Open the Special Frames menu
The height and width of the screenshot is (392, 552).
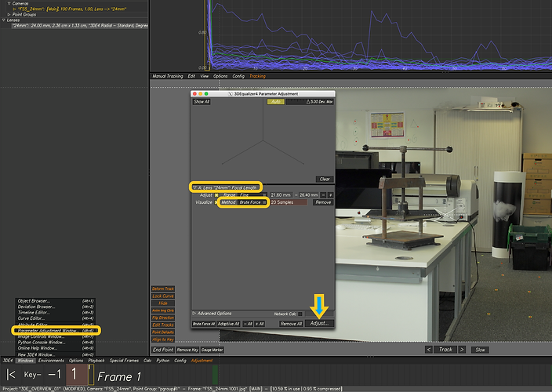click(x=124, y=361)
